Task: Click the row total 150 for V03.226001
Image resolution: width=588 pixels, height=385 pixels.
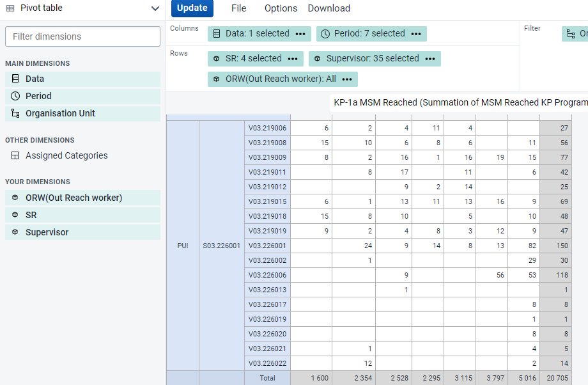Action: click(556, 246)
